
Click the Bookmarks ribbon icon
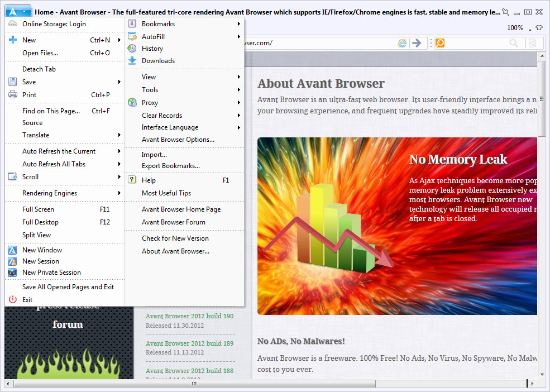click(x=132, y=23)
